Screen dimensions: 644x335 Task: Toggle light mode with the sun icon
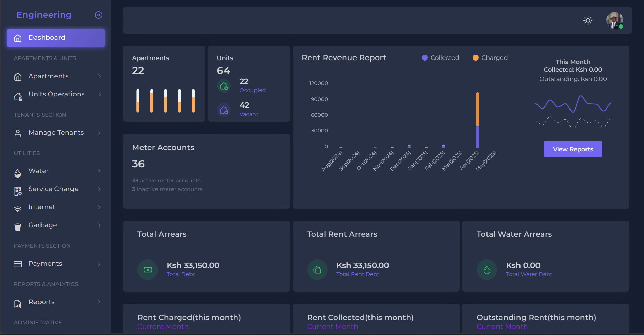588,21
